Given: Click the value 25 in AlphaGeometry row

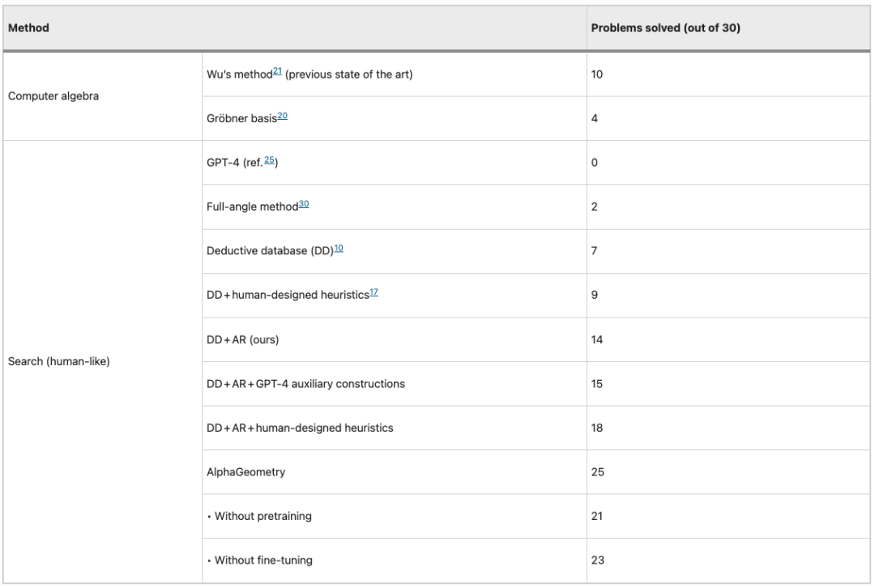Looking at the screenshot, I should (598, 472).
